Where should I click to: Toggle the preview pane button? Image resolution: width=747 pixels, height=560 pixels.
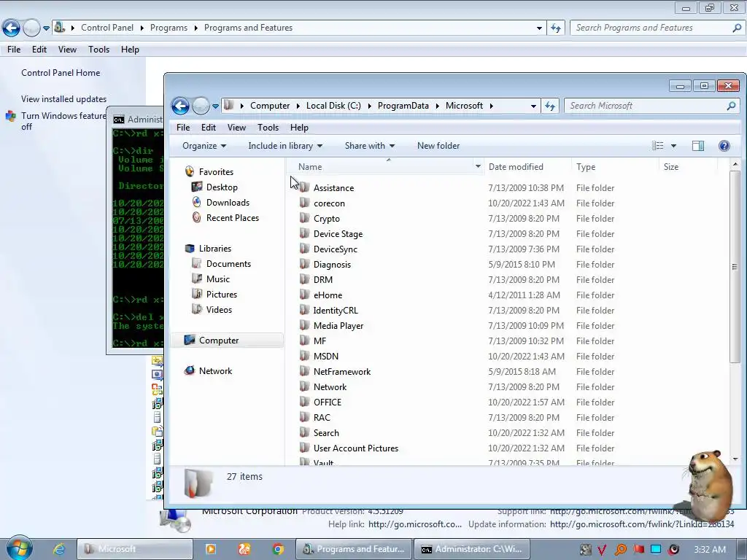698,146
